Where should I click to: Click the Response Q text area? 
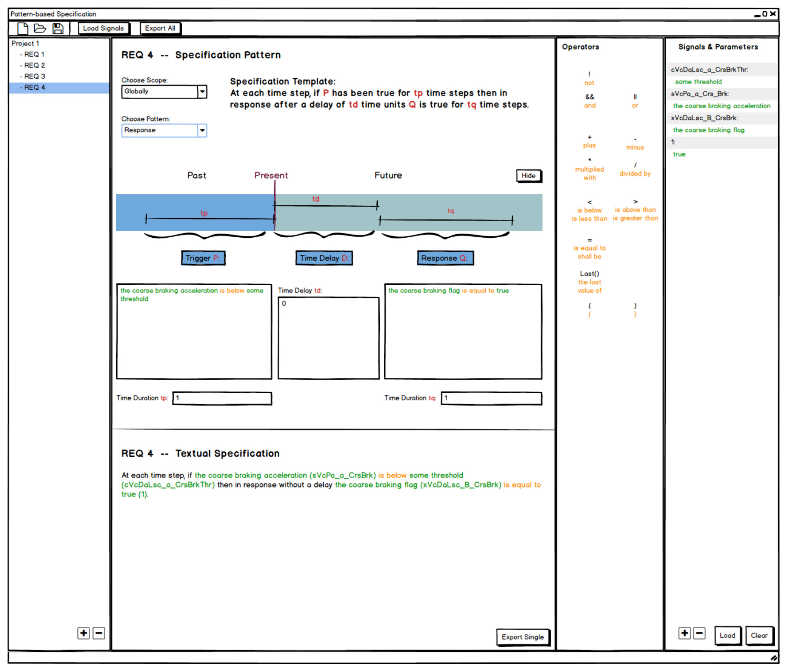463,332
